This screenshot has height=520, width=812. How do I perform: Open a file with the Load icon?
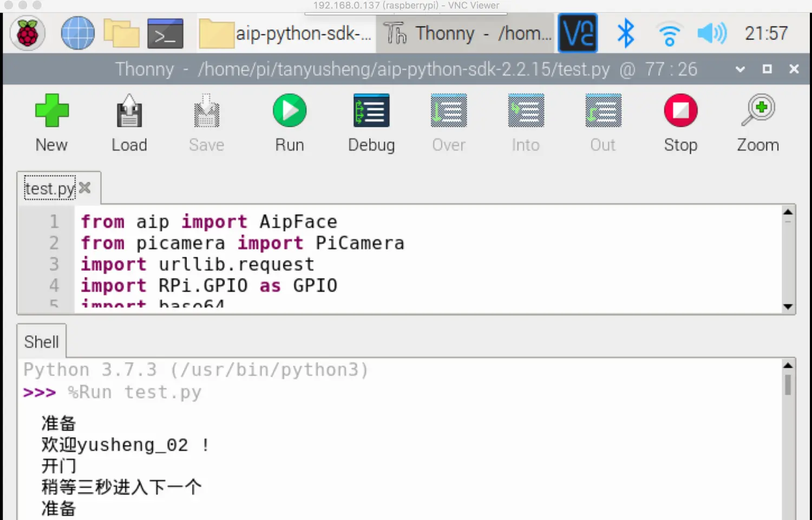point(129,110)
